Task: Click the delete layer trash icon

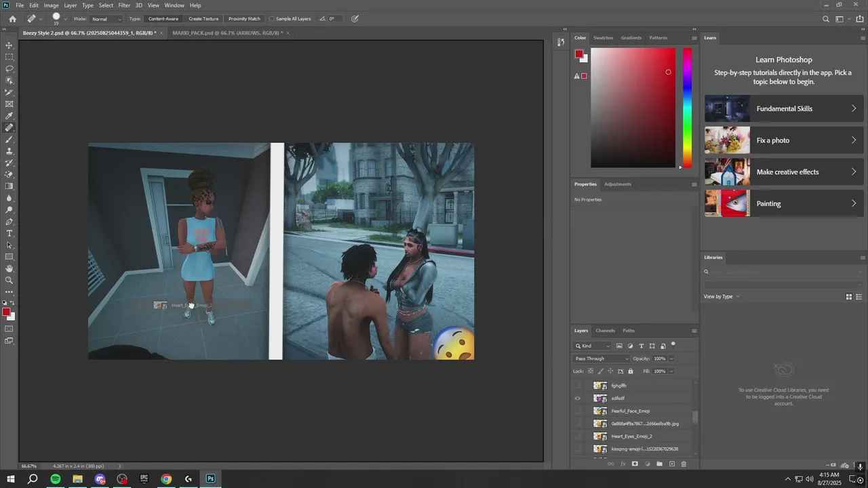Action: coord(684,464)
